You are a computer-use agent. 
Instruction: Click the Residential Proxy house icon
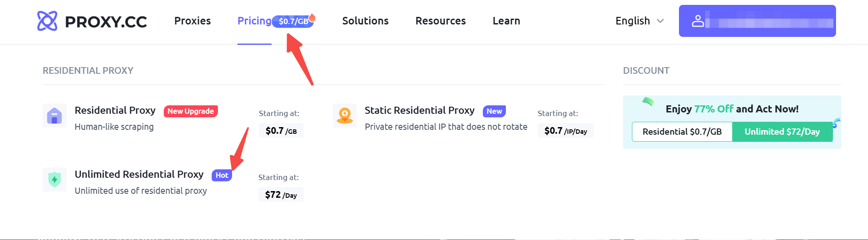click(55, 116)
